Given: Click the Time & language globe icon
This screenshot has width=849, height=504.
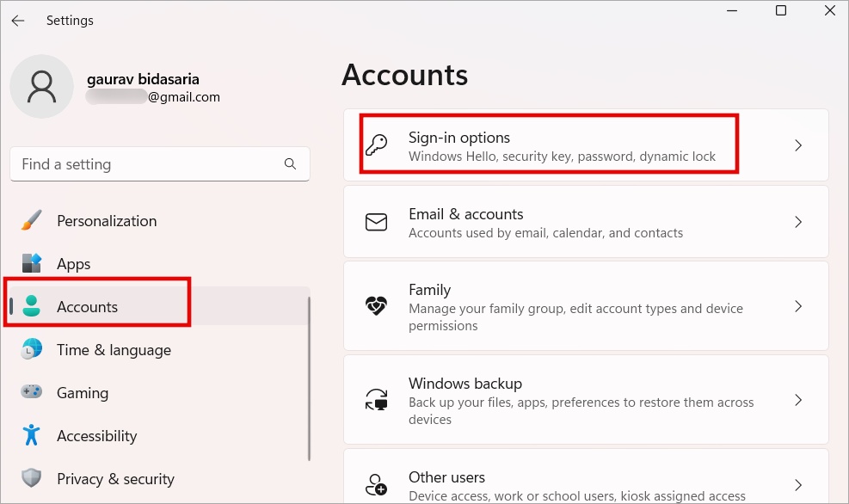Looking at the screenshot, I should click(x=32, y=349).
